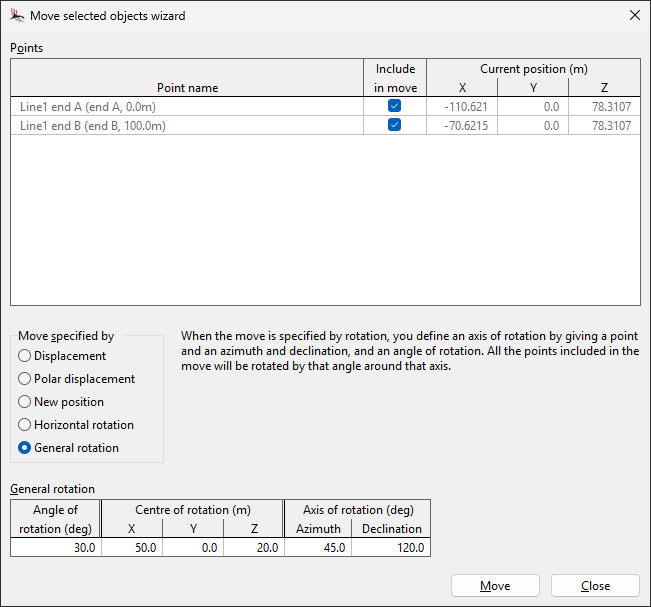651x607 pixels.
Task: Edit the Angle of rotation value 30.0
Action: point(56,548)
